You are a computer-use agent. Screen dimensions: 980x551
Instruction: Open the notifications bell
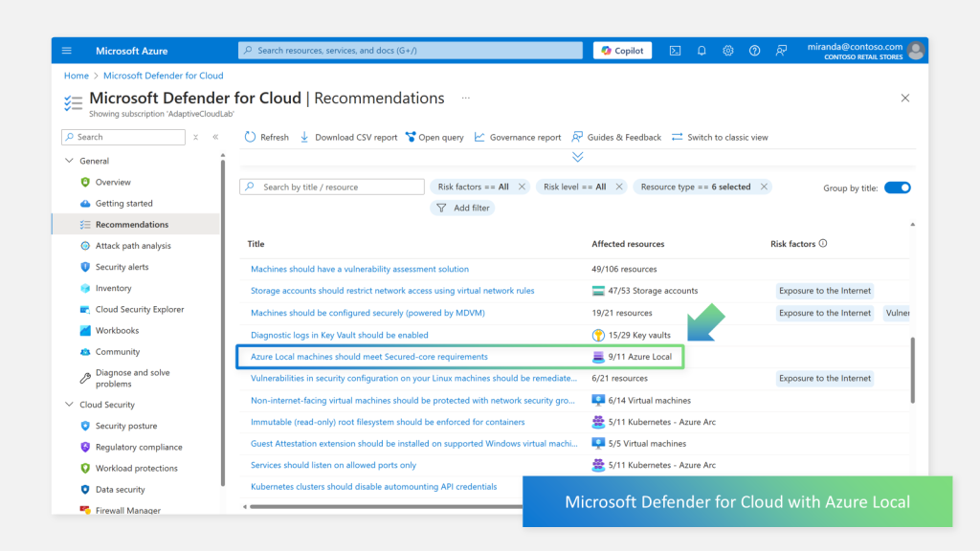click(702, 51)
